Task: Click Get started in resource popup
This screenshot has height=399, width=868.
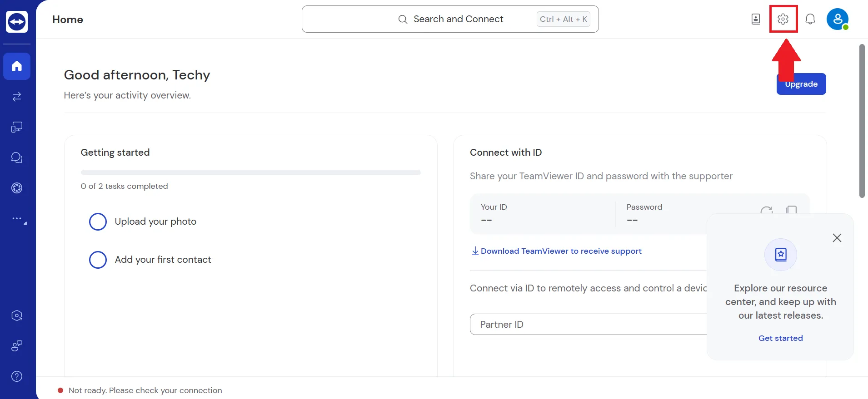Action: (780, 338)
